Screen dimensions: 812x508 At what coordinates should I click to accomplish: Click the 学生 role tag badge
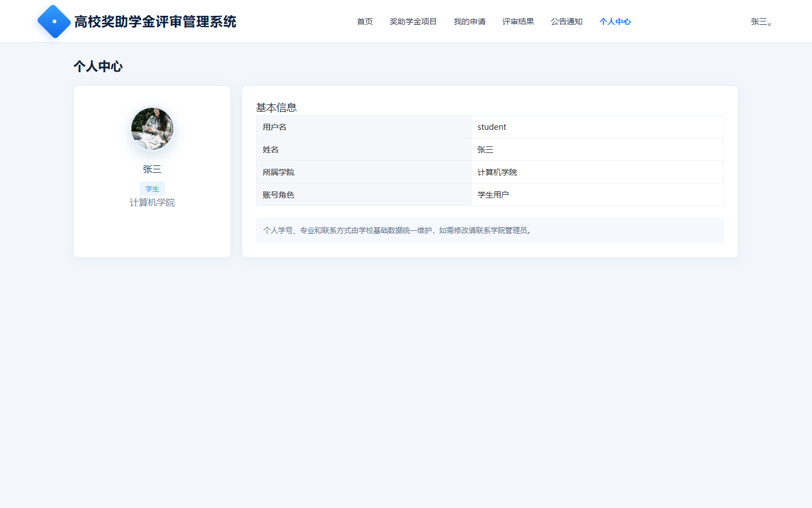(152, 189)
